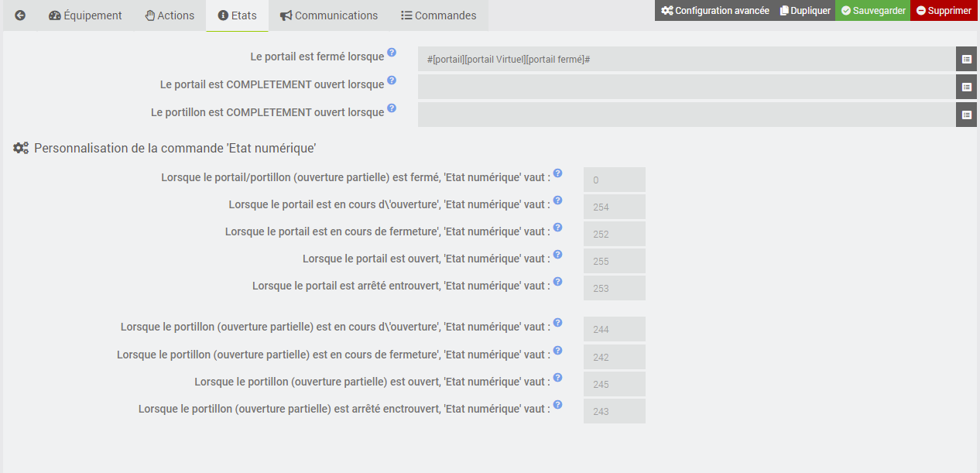This screenshot has height=473, width=980.
Task: Click the 'portail est fermé lorsque' input field
Action: (686, 59)
